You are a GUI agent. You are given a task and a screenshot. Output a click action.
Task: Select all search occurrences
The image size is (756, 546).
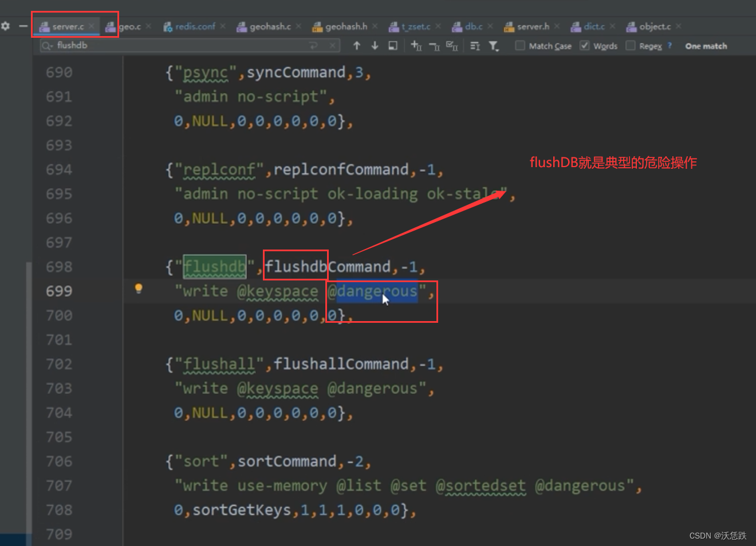click(452, 45)
